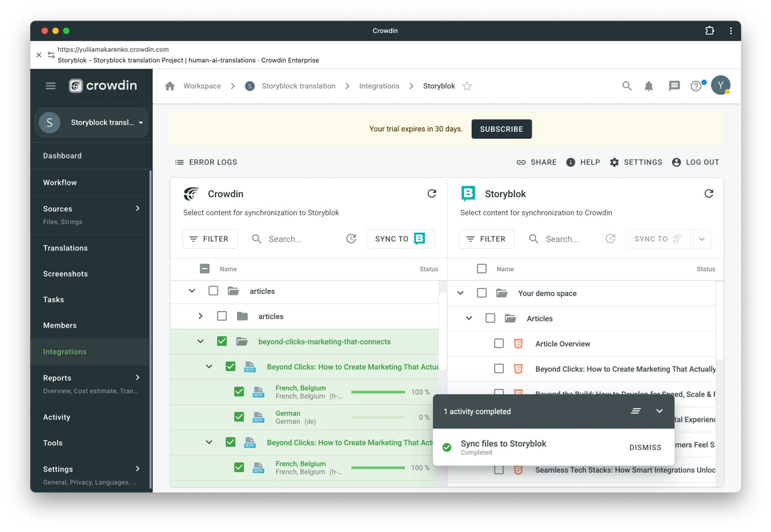Open Dashboard in the sidebar
This screenshot has width=771, height=532.
[x=62, y=156]
